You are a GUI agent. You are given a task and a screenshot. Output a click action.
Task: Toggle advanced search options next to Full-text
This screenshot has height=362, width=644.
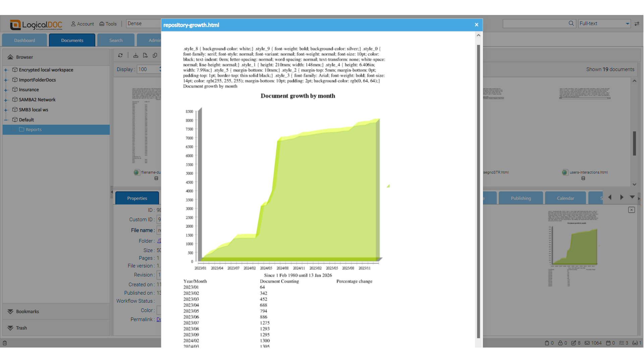coord(637,23)
